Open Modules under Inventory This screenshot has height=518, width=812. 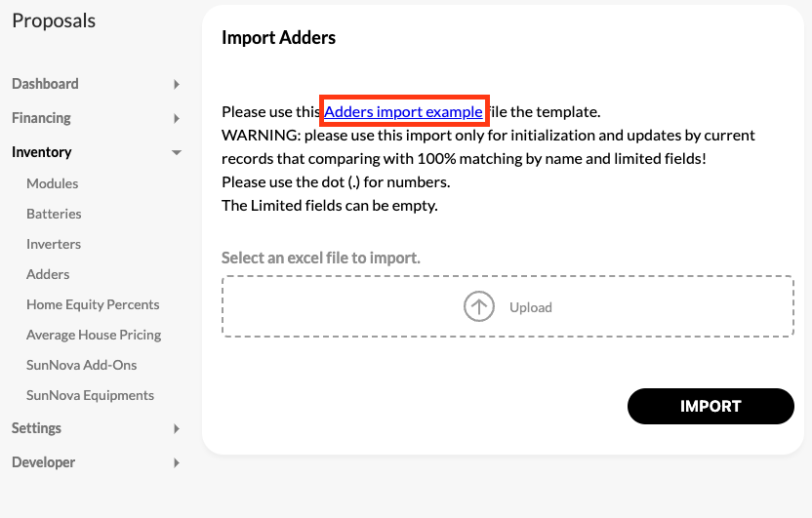tap(53, 183)
